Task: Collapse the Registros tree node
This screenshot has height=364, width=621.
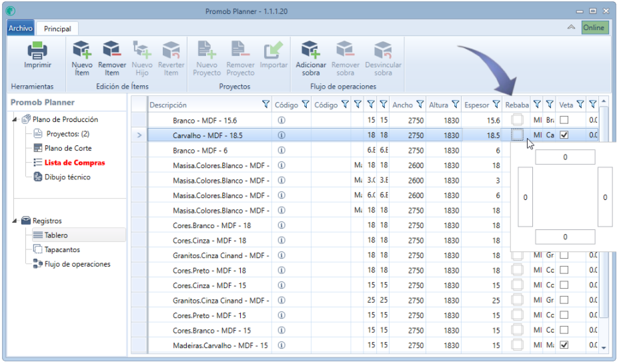Action: point(15,221)
